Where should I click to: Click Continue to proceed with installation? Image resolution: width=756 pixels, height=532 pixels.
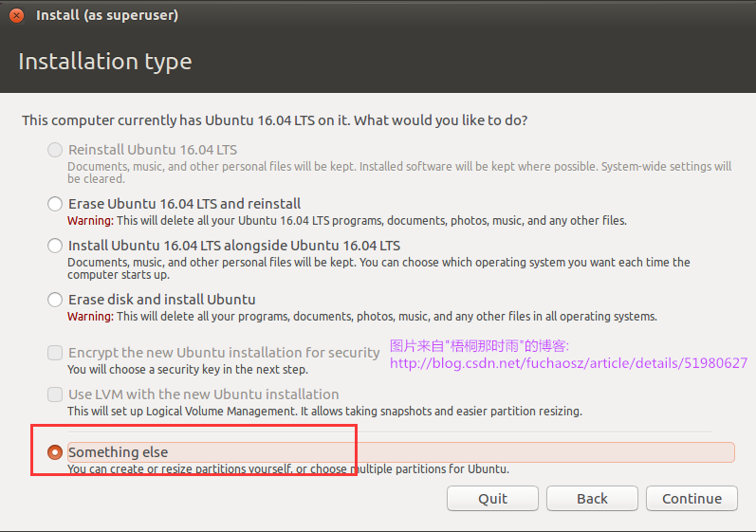[691, 498]
